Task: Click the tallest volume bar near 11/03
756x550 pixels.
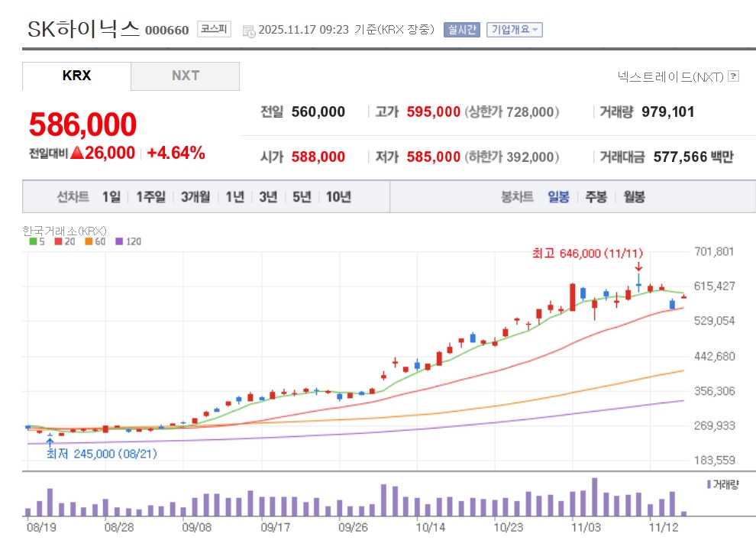Action: click(594, 497)
